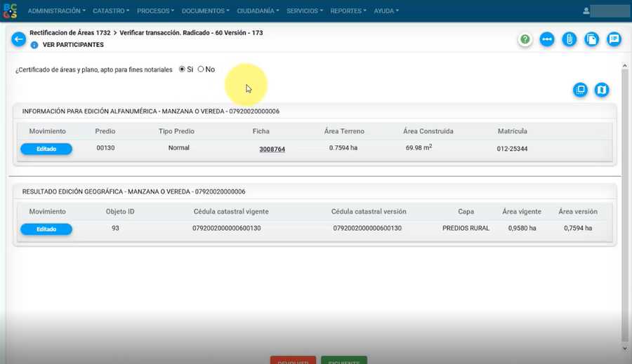The height and width of the screenshot is (364, 632).
Task: Open the comments speech bubble icon
Action: [614, 39]
